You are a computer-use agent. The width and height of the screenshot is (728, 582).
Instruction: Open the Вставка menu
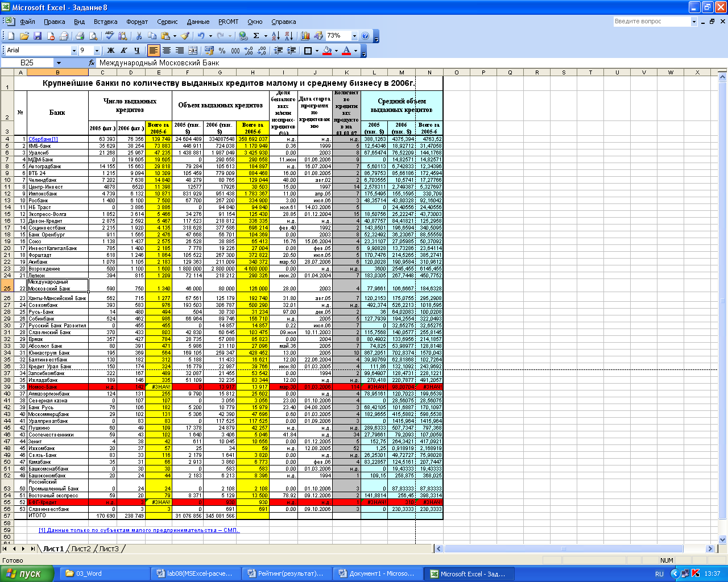coord(105,22)
